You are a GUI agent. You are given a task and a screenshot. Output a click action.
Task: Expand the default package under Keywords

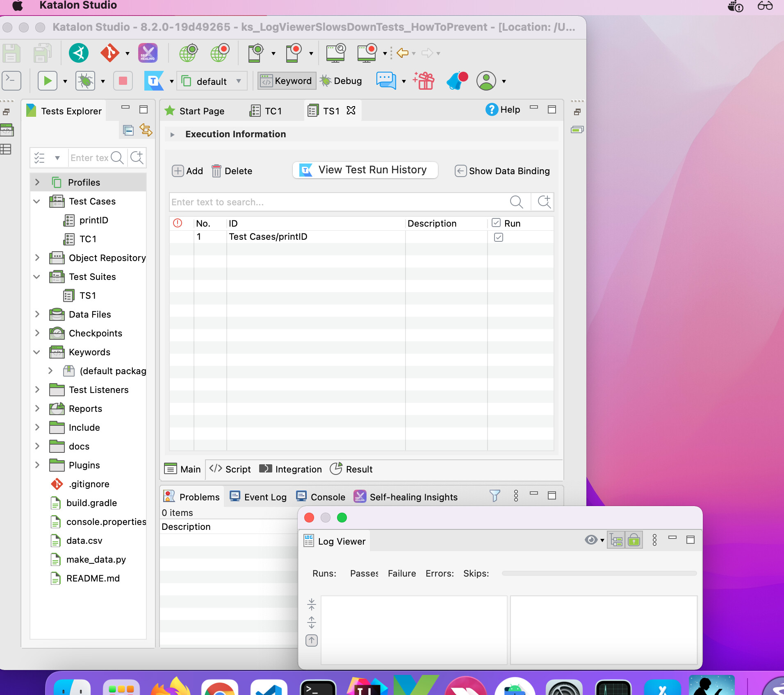coord(50,370)
